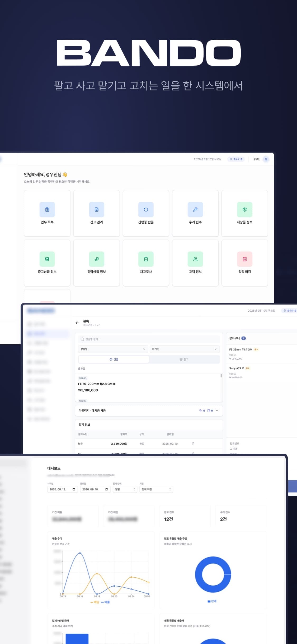Switch to the 중고 product tab
The image size is (297, 644).
point(184,360)
